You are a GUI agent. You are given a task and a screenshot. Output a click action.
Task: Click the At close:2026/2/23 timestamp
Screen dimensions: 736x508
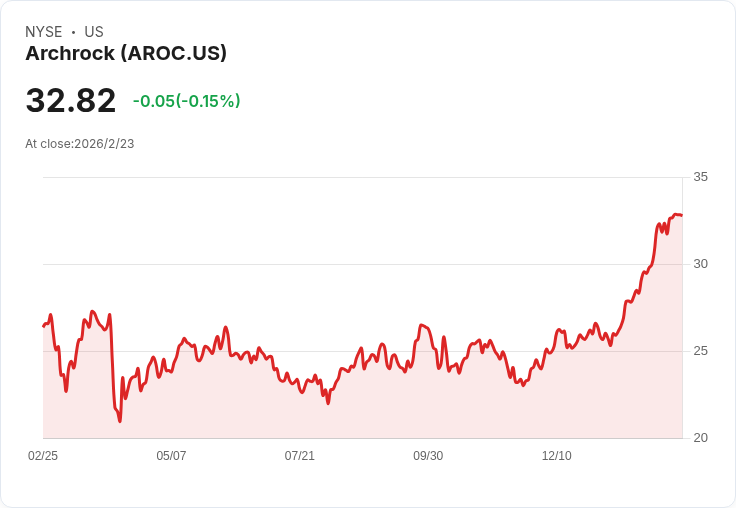tap(80, 144)
